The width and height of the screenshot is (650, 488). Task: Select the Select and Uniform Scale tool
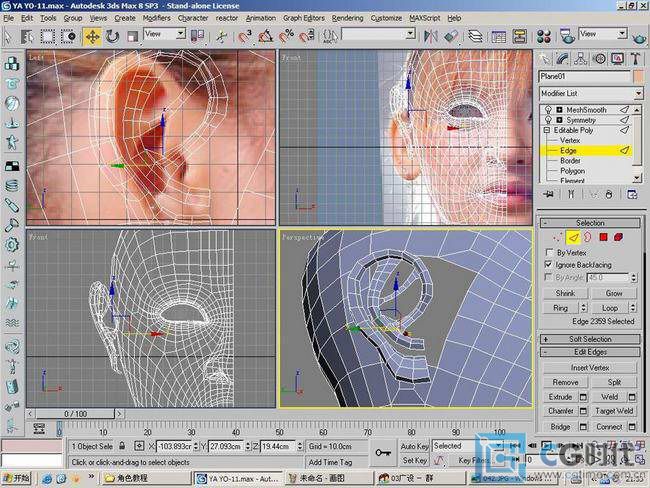[x=132, y=36]
